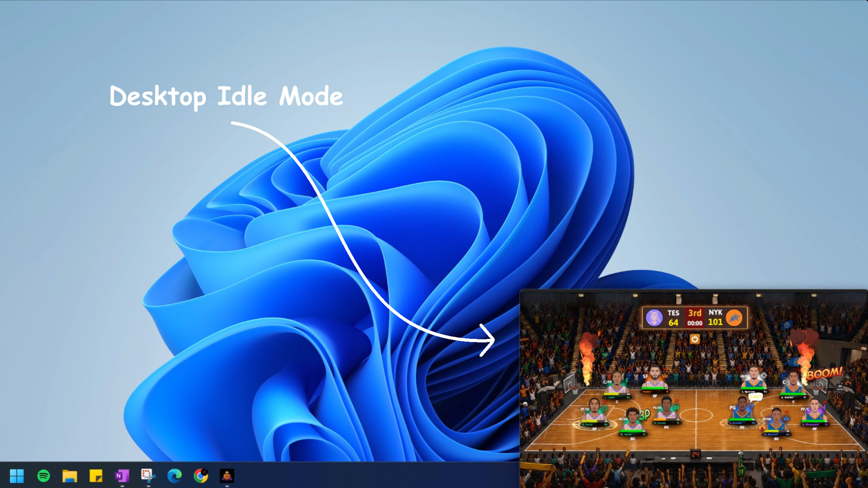Click the fire icon beside the NYK SF/SG player
The image size is (868, 488).
(763, 428)
